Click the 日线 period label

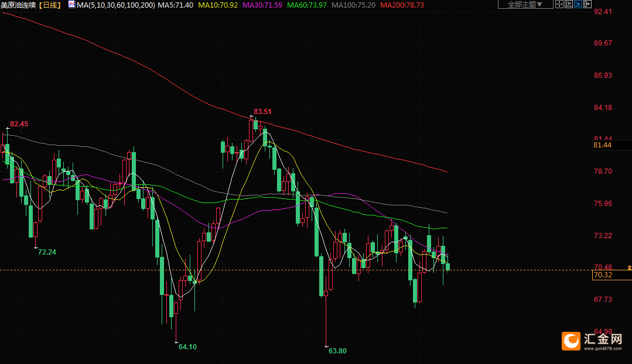click(50, 5)
